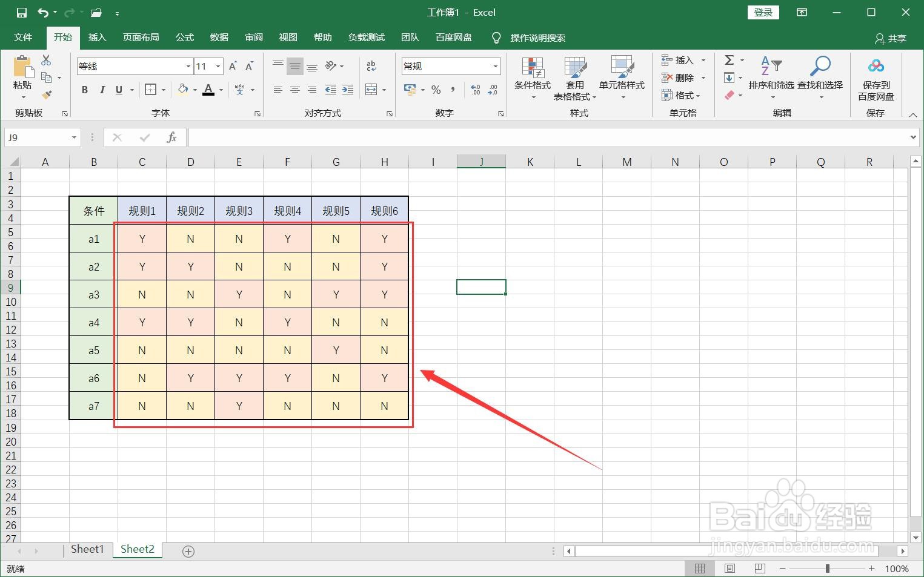Image resolution: width=924 pixels, height=577 pixels.
Task: Open fill color dropdown arrow
Action: (x=195, y=90)
